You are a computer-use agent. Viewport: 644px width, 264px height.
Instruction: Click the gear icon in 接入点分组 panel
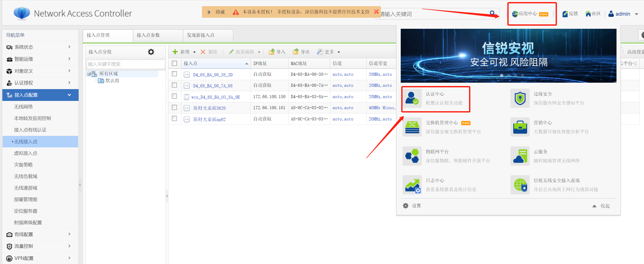click(151, 52)
